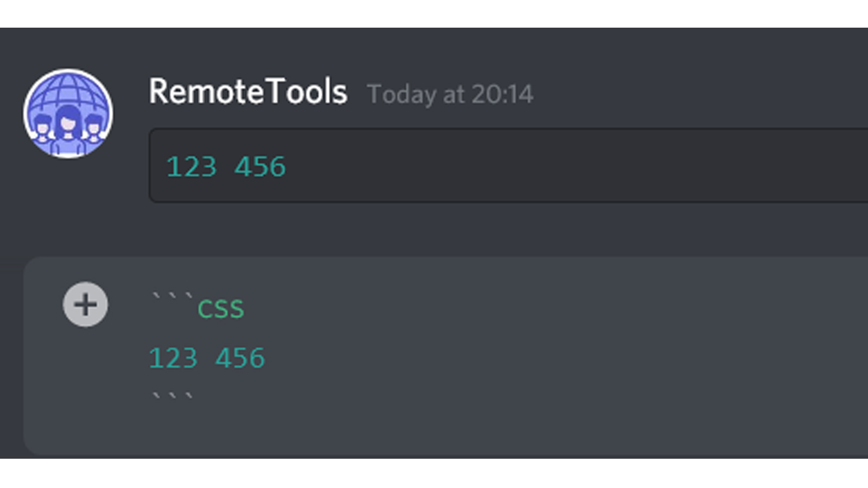Click the Today at 20:14 timestamp

(x=450, y=94)
